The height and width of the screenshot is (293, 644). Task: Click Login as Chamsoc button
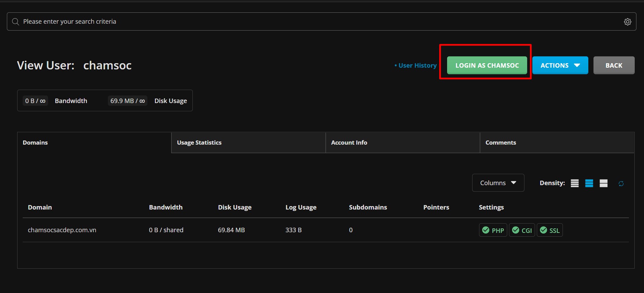(x=487, y=65)
